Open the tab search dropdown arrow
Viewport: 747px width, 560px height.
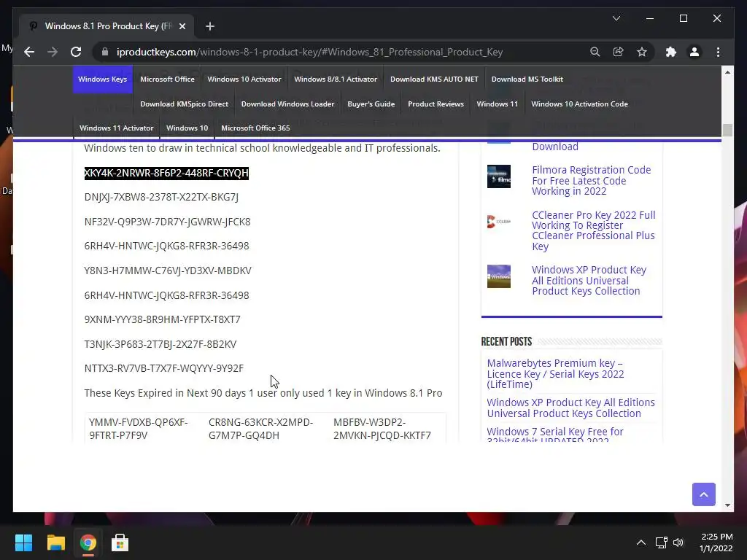[x=616, y=18]
